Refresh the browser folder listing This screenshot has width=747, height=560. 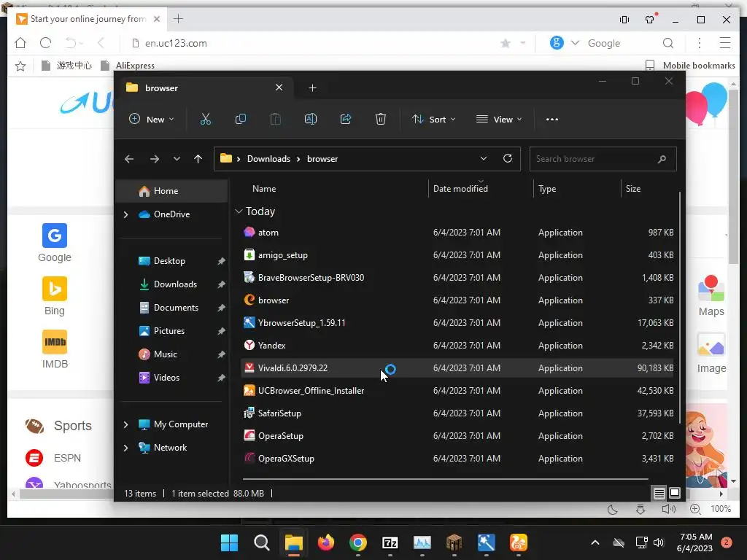pos(508,158)
